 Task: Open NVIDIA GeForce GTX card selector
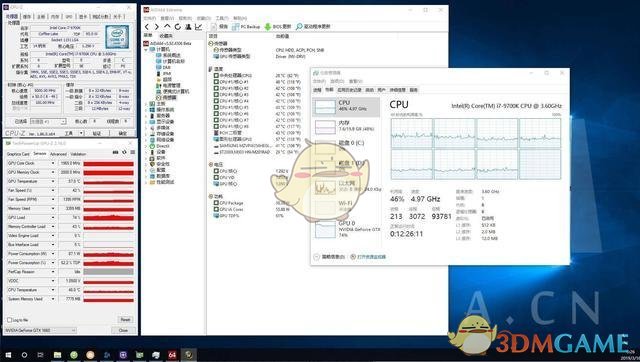pyautogui.click(x=40, y=330)
